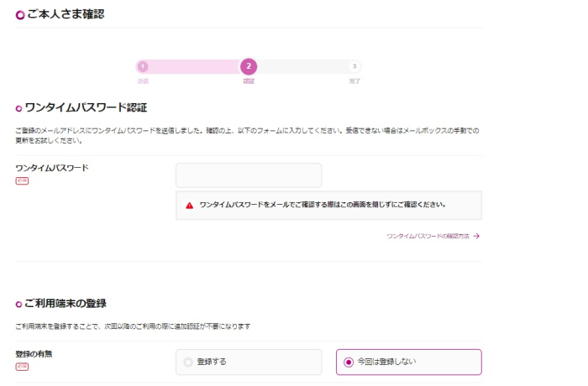588x386 pixels.
Task: Click the ワンタイムパスワード field label
Action: tap(51, 168)
